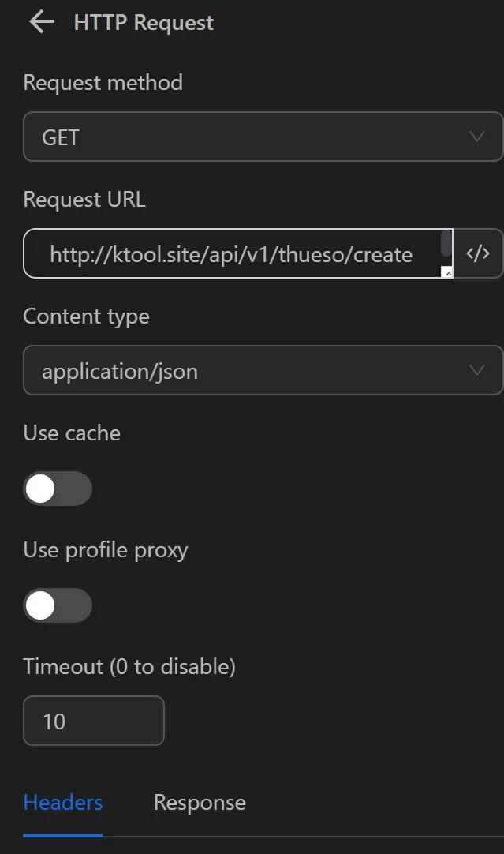Open the Request method dropdown showing GET
Screen dimensions: 504x854
(263, 137)
